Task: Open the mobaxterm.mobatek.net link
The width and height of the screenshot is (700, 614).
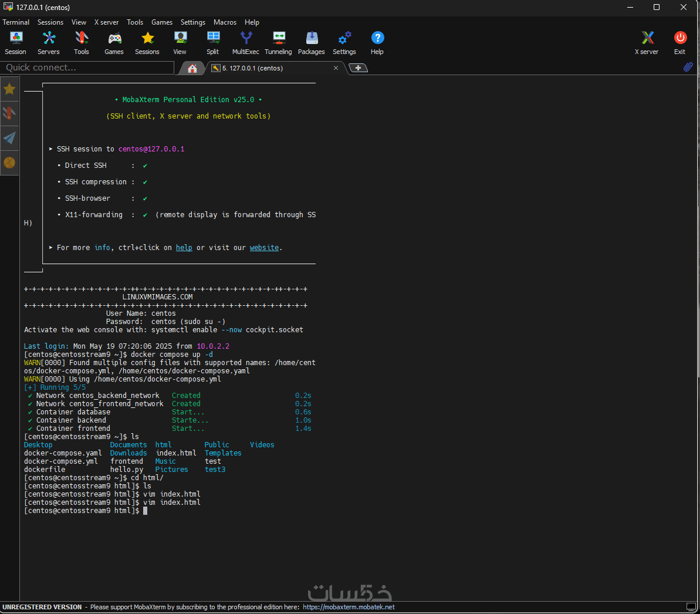Action: click(x=349, y=607)
